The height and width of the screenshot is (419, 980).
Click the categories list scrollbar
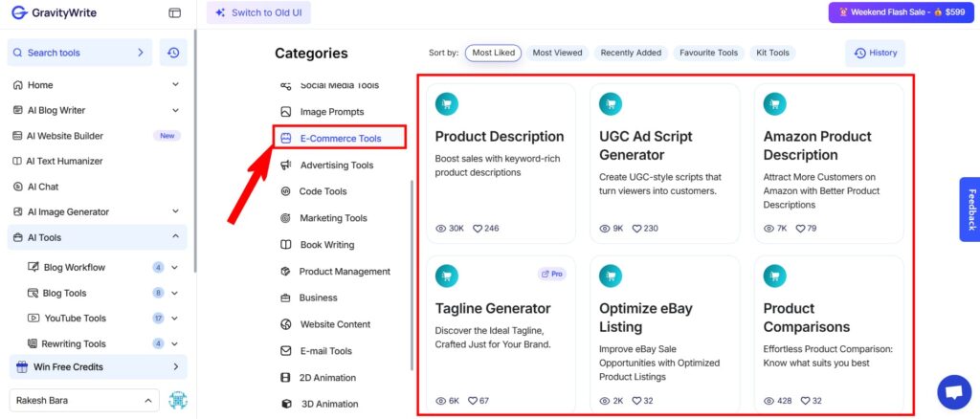pyautogui.click(x=412, y=276)
